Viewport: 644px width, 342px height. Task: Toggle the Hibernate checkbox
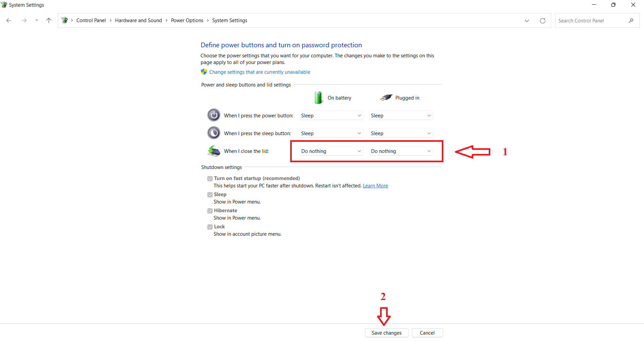point(210,211)
